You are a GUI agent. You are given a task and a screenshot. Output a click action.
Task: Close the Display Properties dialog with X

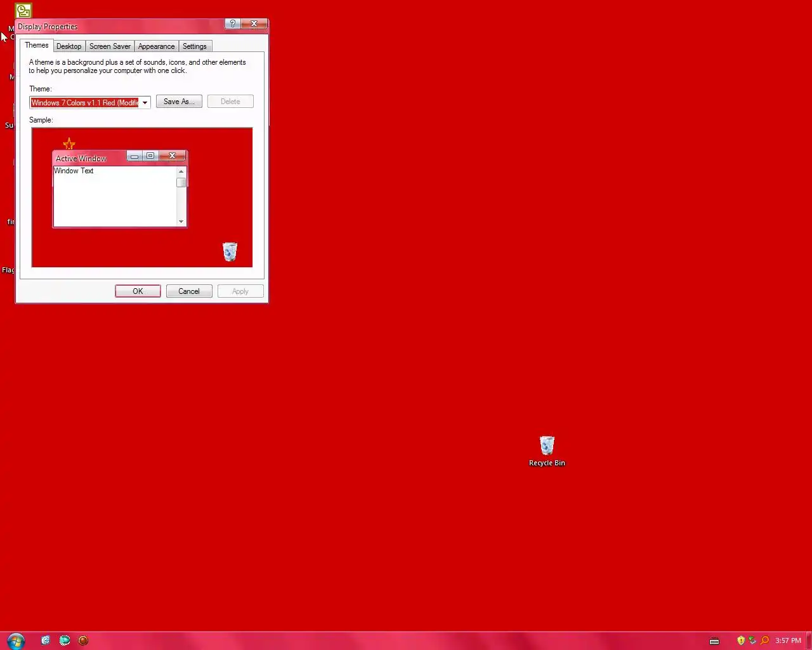[x=254, y=23]
